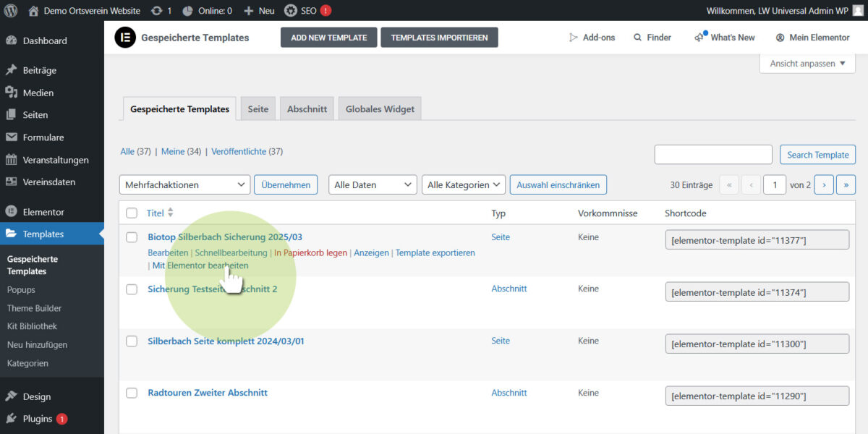Image resolution: width=868 pixels, height=434 pixels.
Task: Open the Mehrfachaktionen dropdown
Action: pyautogui.click(x=184, y=185)
